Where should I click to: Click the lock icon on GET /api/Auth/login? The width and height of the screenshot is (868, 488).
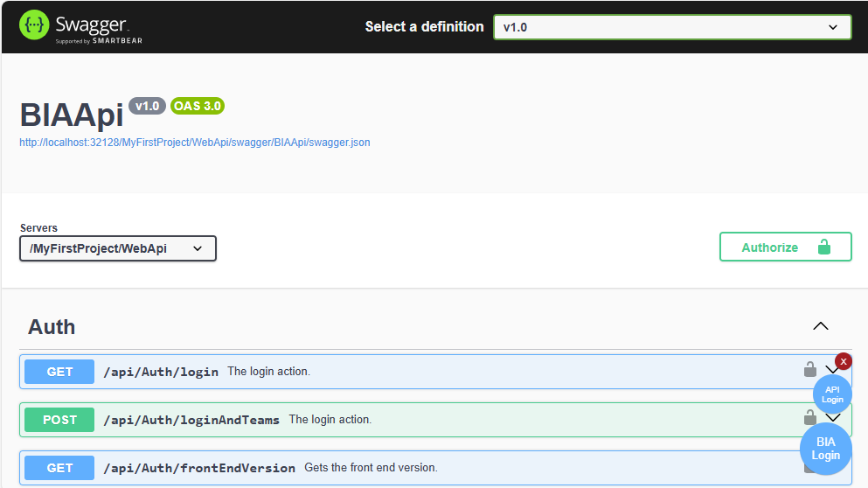pos(810,370)
